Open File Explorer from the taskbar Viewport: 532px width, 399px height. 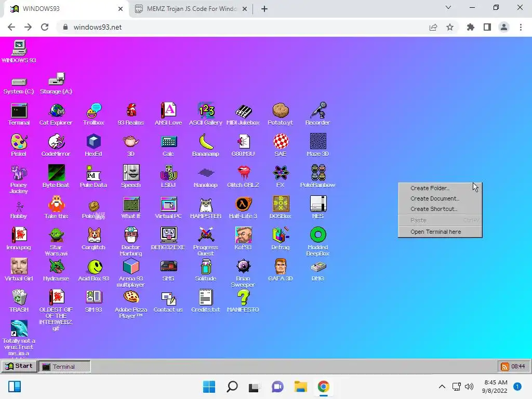point(301,387)
